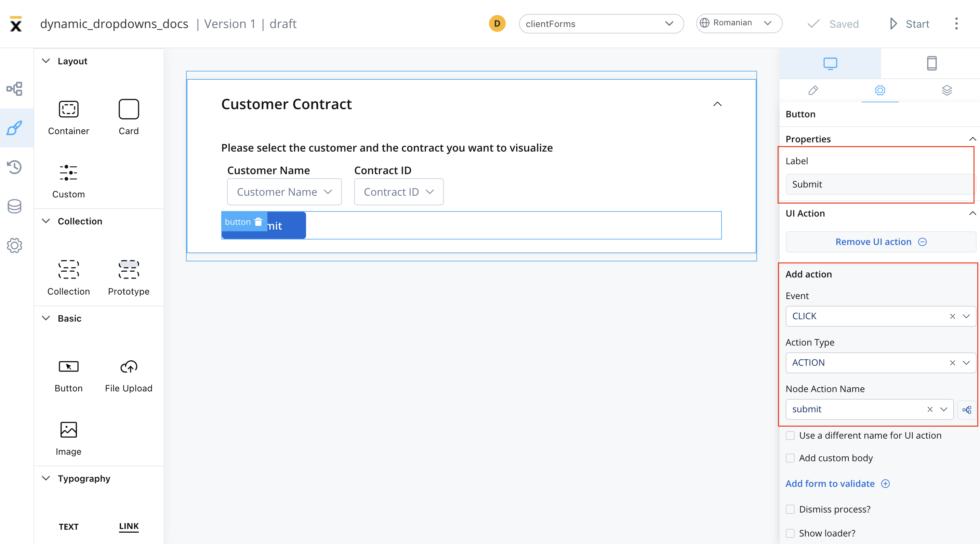Tick the Dismiss process checkbox
The image size is (980, 544).
(790, 509)
